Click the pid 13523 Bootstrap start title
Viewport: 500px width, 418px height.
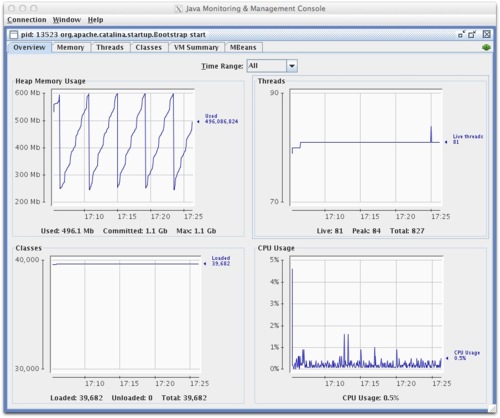click(x=113, y=35)
